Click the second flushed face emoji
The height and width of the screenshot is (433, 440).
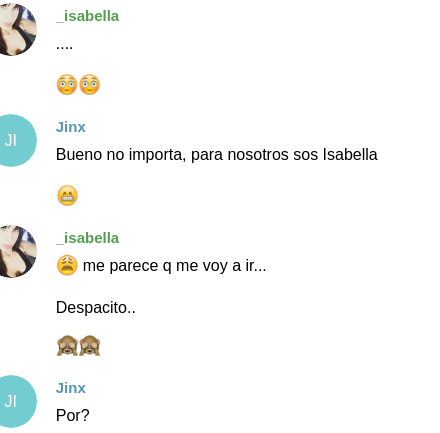tap(89, 85)
